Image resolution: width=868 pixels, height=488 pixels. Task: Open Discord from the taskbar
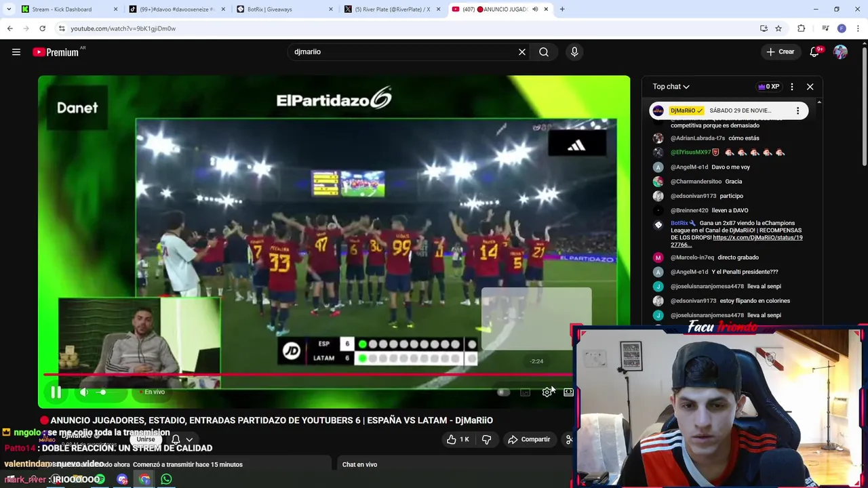coord(122,479)
